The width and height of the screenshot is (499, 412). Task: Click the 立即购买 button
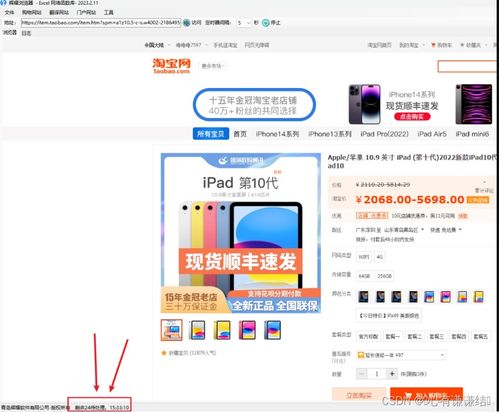click(359, 395)
